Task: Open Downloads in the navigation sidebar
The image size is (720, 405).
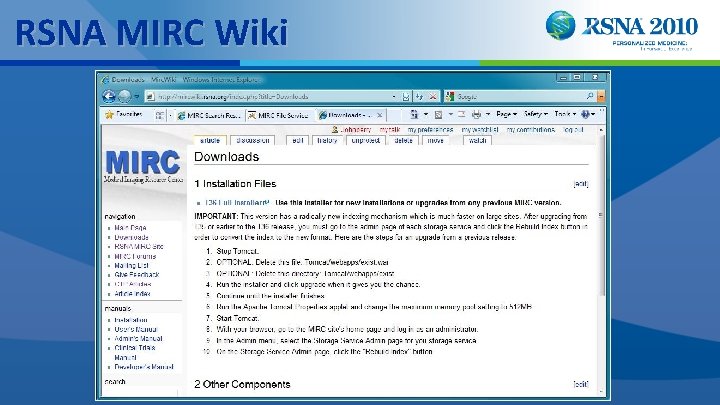Action: (131, 237)
